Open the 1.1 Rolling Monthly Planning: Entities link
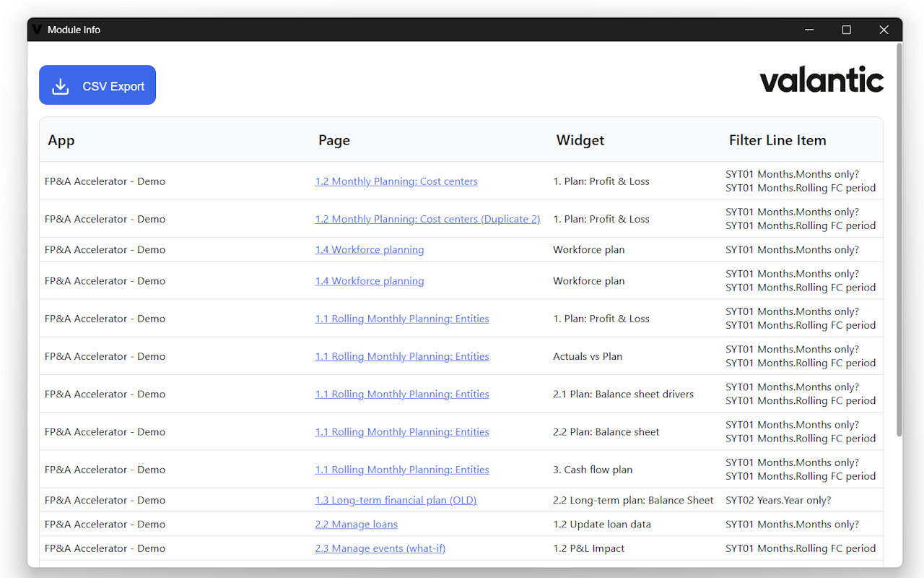Viewport: 924px width, 578px height. coord(402,318)
